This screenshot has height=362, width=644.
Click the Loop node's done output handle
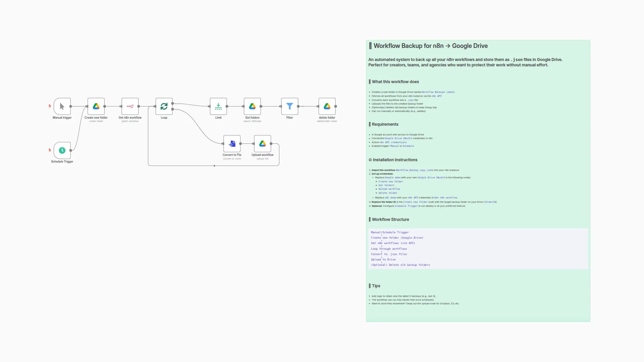coord(173,104)
